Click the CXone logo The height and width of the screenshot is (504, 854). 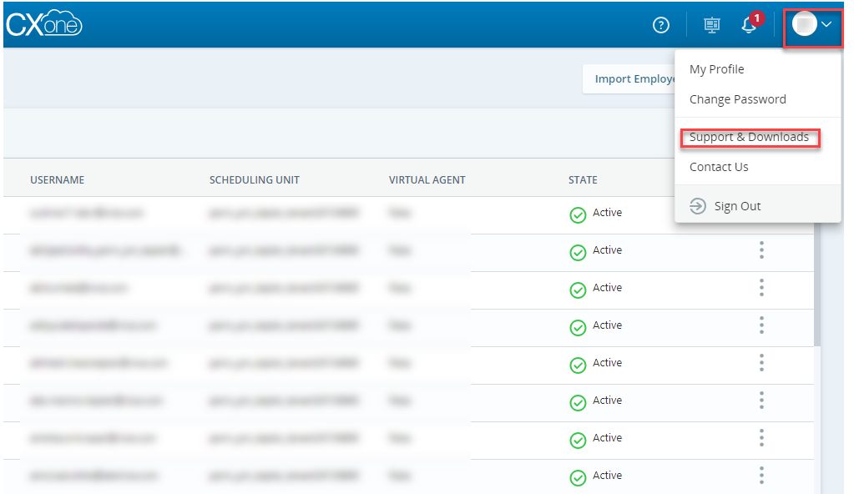click(43, 25)
